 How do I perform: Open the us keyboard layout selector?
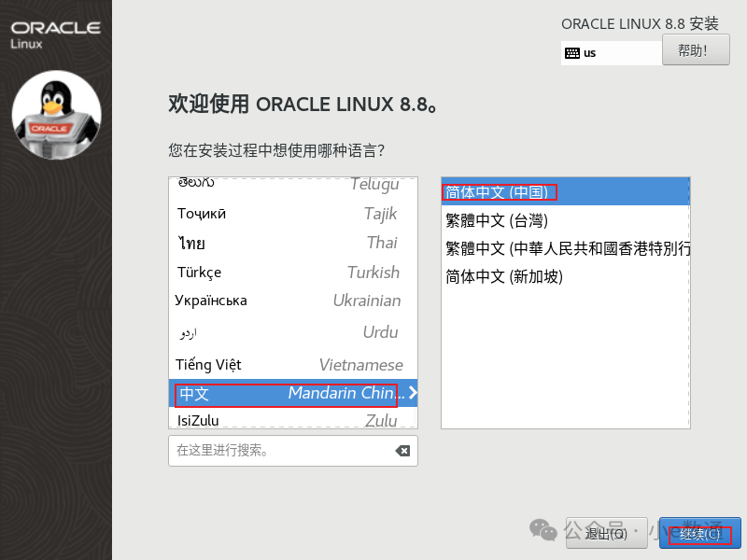612,53
